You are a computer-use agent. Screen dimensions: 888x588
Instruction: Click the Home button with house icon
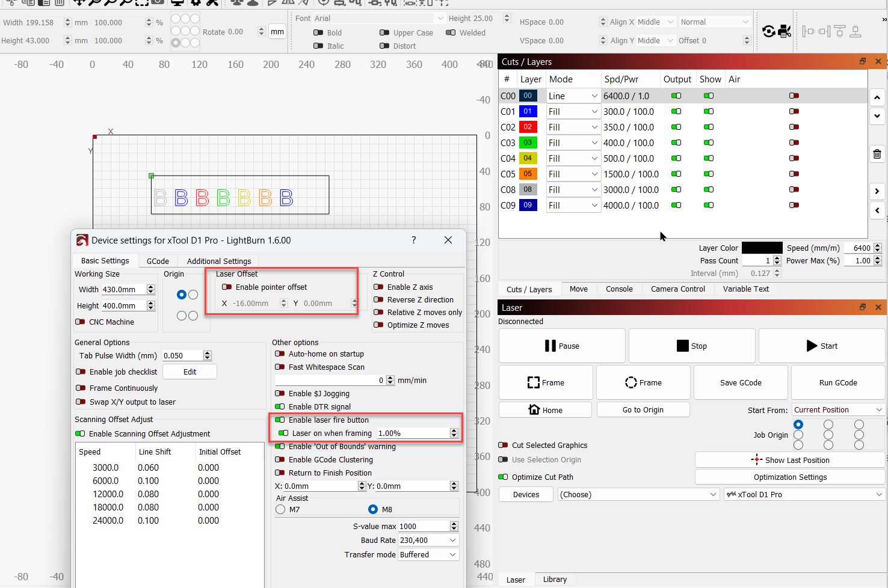click(545, 410)
